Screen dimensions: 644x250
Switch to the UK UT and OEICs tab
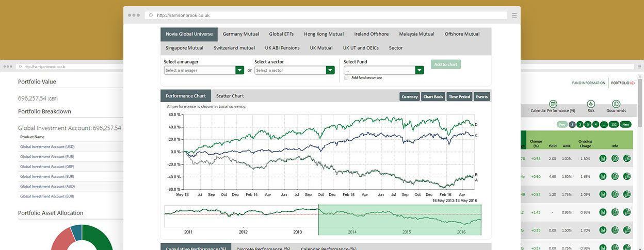coord(361,48)
